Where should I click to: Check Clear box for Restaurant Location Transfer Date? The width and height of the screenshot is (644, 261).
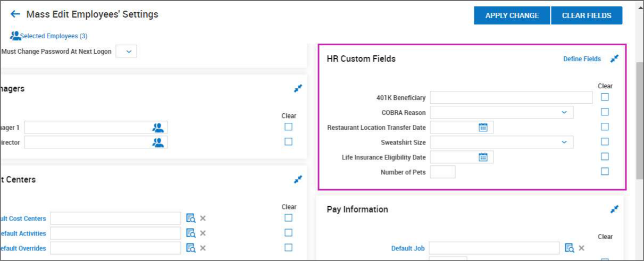pyautogui.click(x=605, y=127)
